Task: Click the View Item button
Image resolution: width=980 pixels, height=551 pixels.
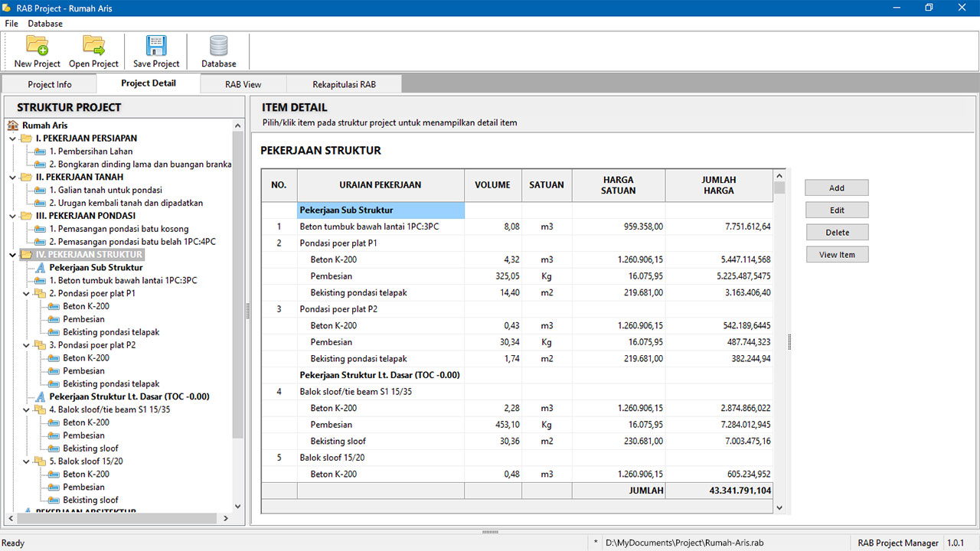Action: [x=837, y=255]
